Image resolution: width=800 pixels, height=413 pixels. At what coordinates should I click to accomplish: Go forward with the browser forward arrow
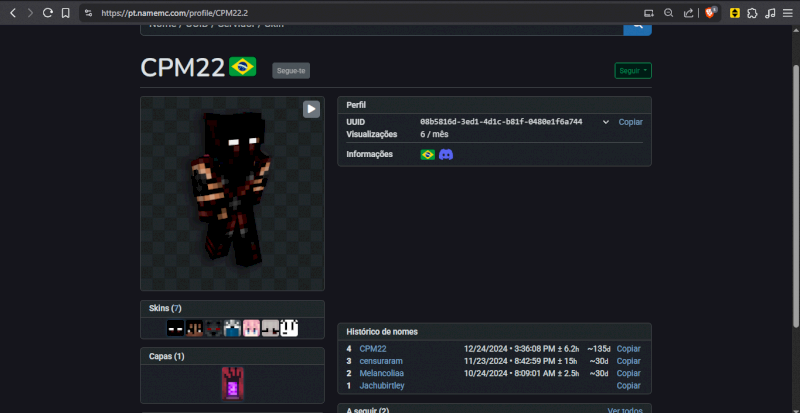pyautogui.click(x=30, y=13)
